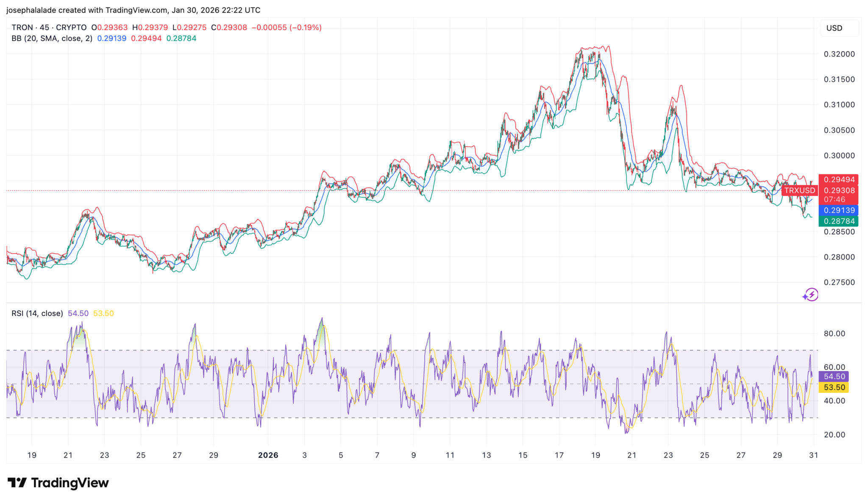Viewport: 868px width, 502px height.
Task: Click date 19 at left of time axis
Action: [x=32, y=455]
